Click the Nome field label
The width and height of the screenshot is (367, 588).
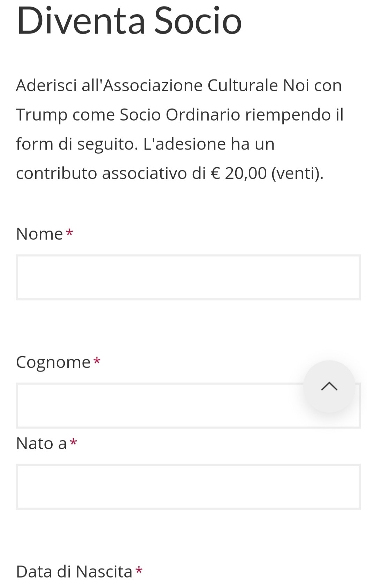(x=39, y=234)
